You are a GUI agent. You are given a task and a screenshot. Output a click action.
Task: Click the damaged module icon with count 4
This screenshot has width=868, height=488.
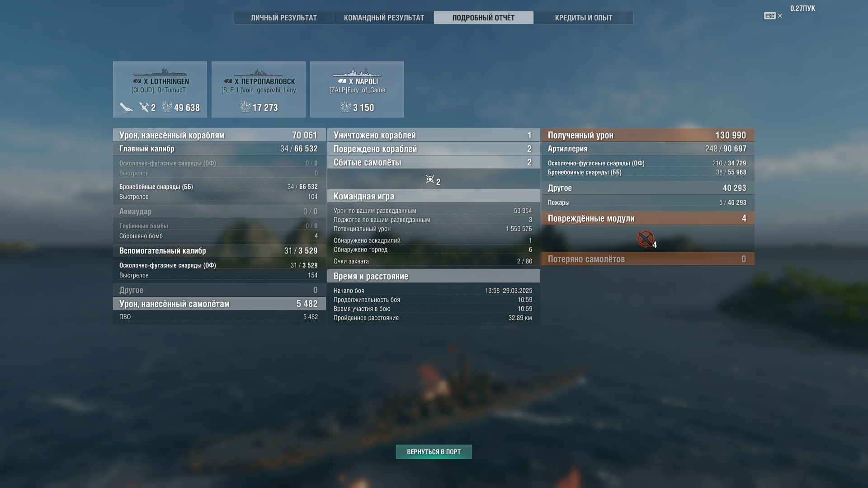tap(646, 239)
